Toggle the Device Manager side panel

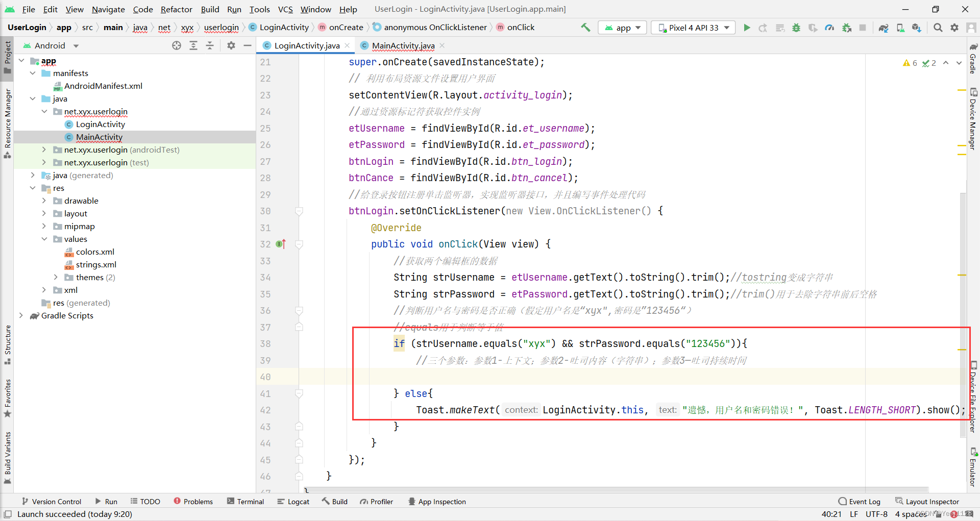point(973,119)
